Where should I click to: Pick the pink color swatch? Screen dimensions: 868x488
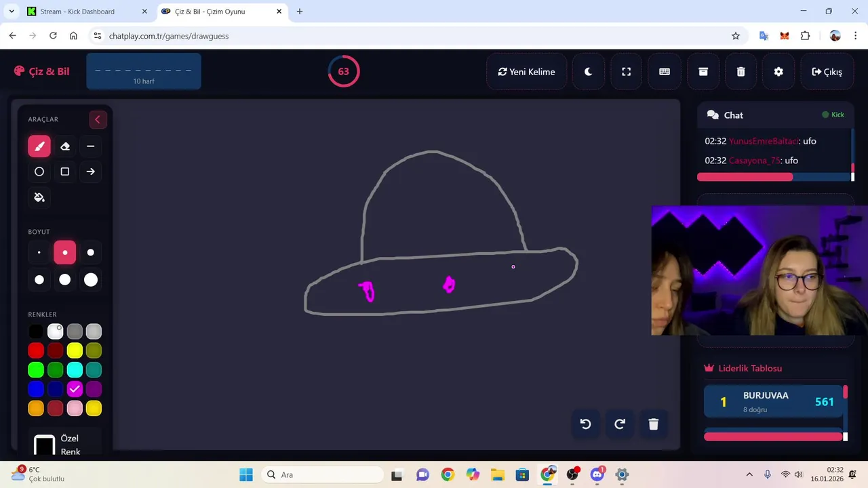[75, 408]
